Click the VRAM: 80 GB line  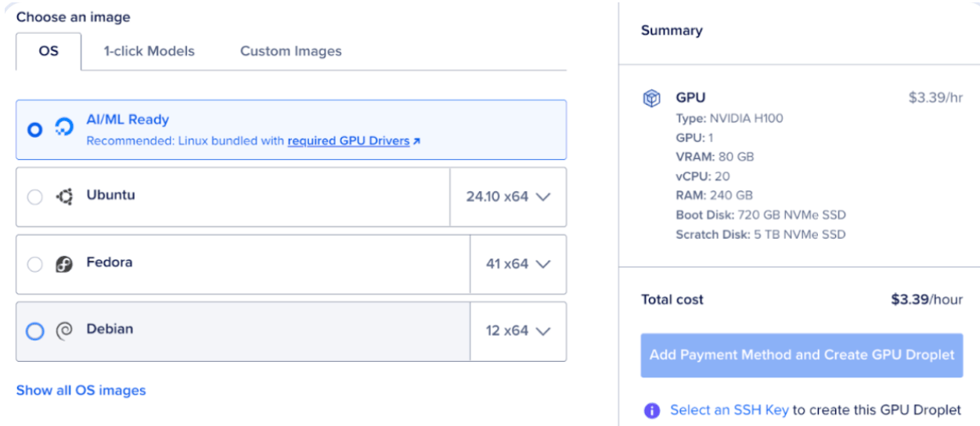715,157
